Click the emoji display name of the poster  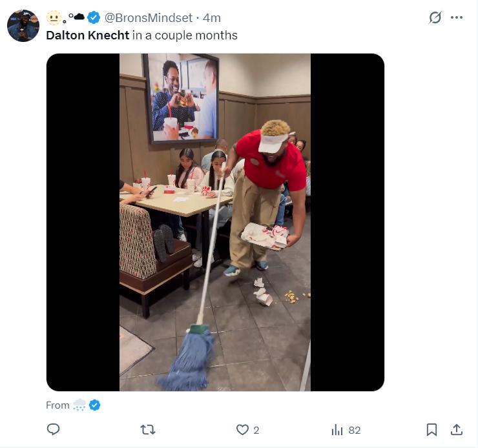point(65,17)
